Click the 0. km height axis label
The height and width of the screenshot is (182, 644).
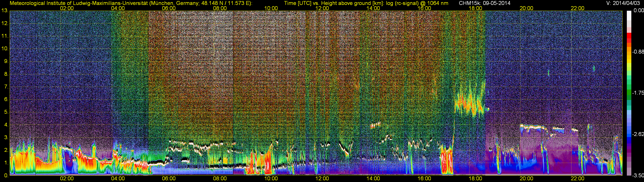[6, 176]
